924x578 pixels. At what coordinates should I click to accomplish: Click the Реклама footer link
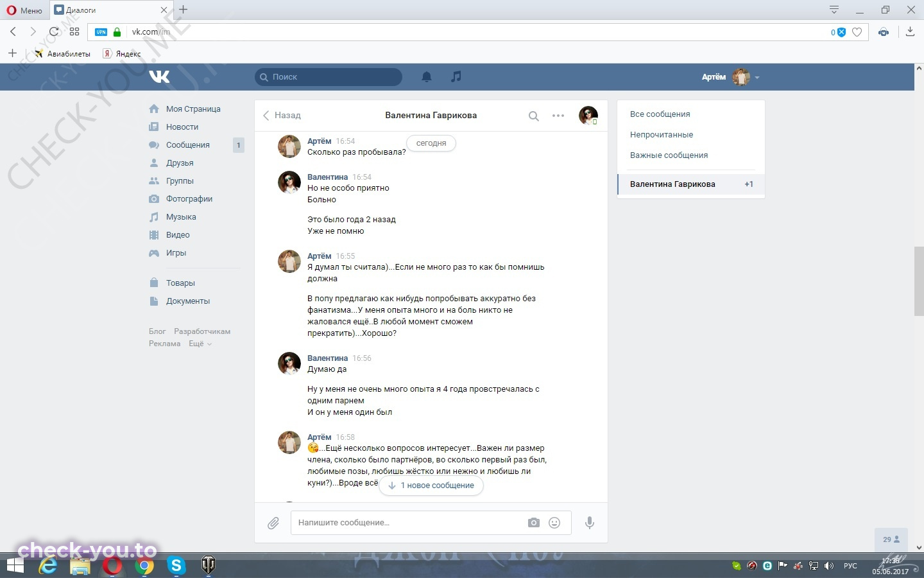click(x=164, y=344)
